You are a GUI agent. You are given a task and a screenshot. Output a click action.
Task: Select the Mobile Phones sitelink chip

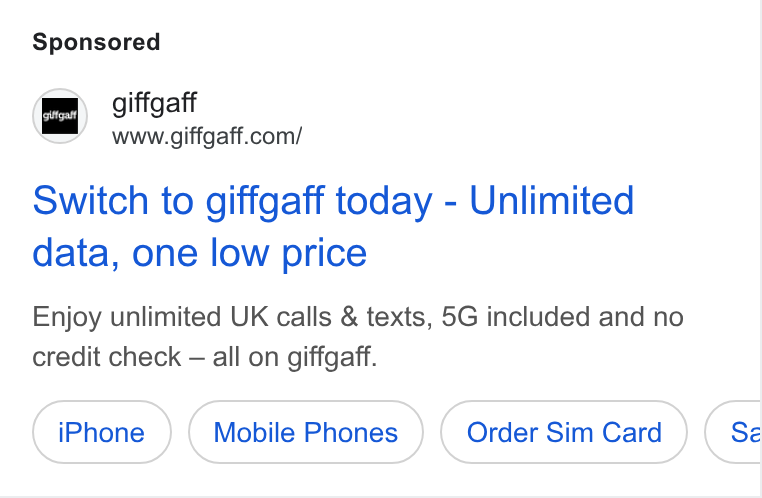point(306,432)
